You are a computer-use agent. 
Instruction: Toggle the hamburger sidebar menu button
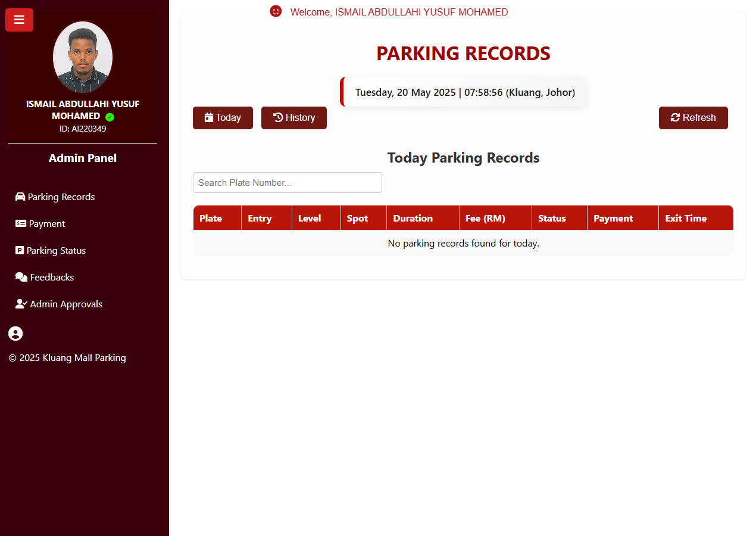pos(19,20)
